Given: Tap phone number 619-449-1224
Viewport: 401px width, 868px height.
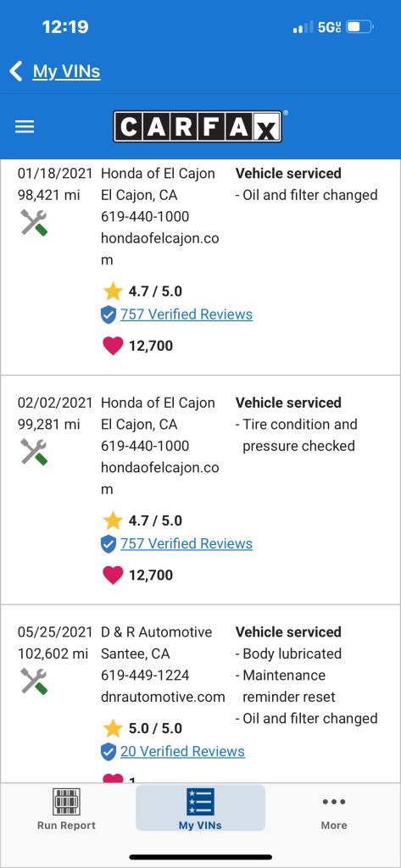Looking at the screenshot, I should tap(145, 676).
